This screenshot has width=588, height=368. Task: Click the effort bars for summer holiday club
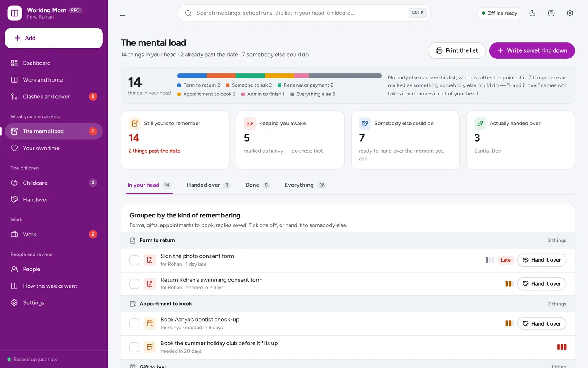point(562,347)
